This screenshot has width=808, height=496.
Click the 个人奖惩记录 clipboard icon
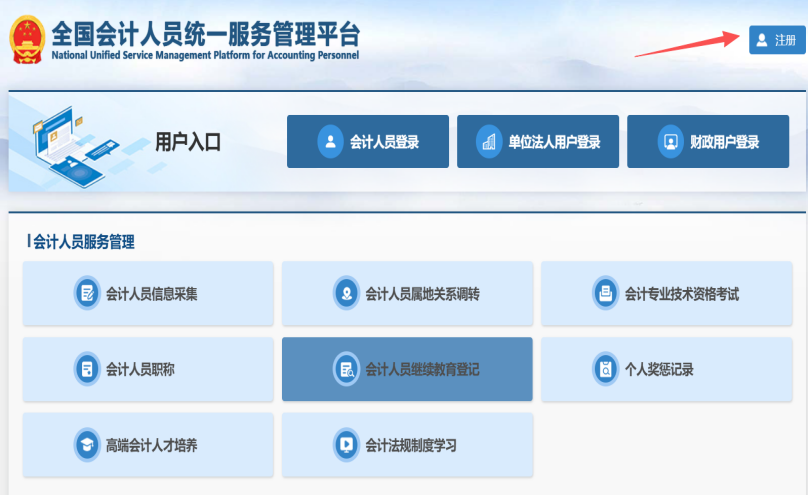point(605,369)
